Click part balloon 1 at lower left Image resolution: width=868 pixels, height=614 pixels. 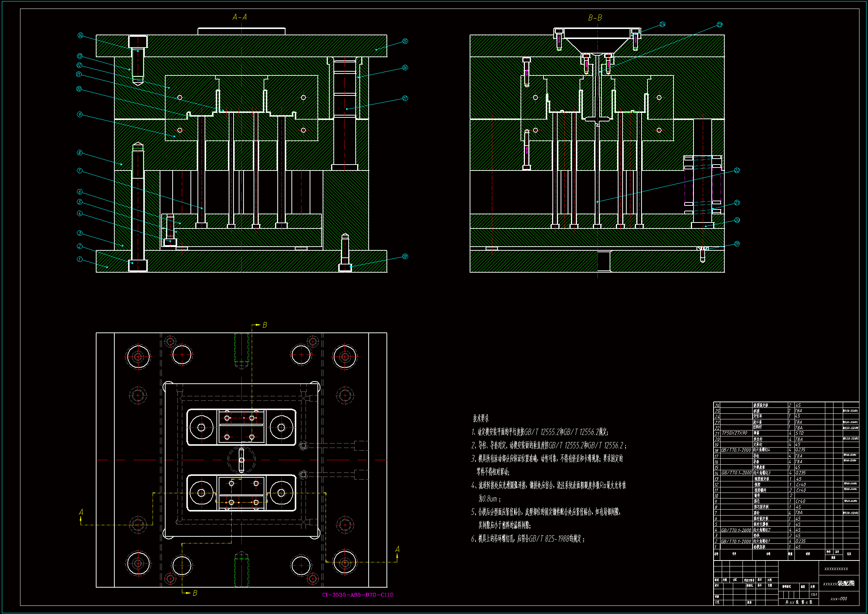click(79, 259)
